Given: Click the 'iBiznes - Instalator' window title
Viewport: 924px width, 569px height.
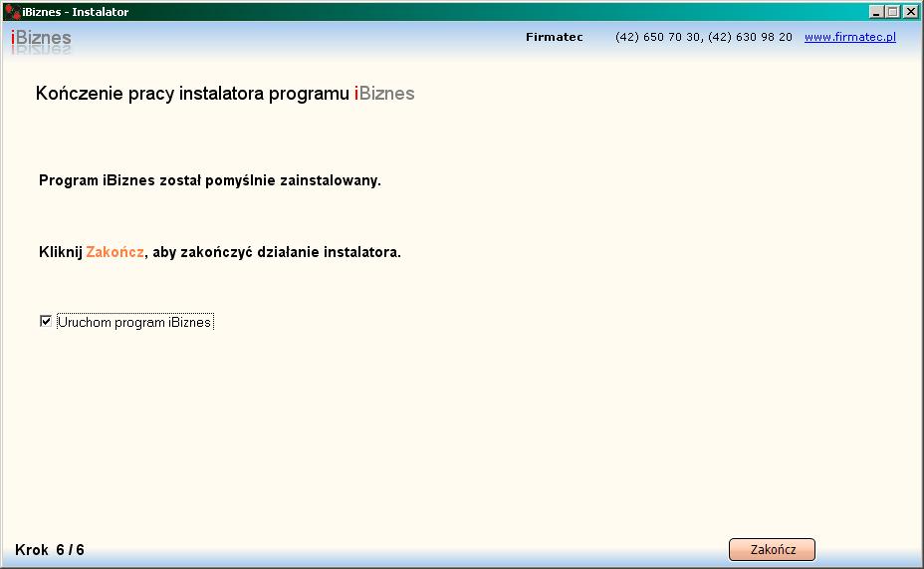Looking at the screenshot, I should [76, 12].
